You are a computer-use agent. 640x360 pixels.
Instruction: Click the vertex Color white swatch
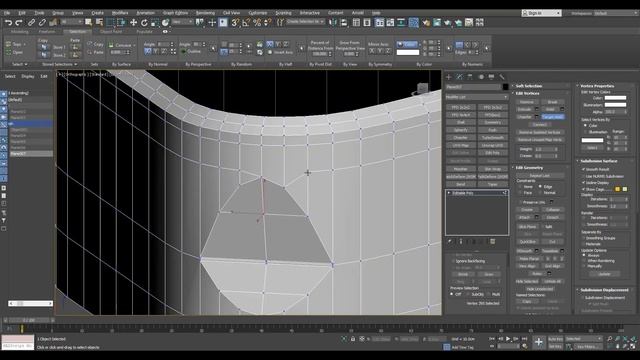(x=615, y=98)
